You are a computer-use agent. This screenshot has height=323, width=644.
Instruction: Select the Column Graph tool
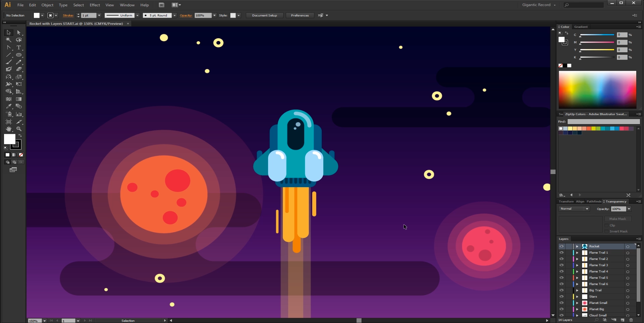click(x=19, y=114)
